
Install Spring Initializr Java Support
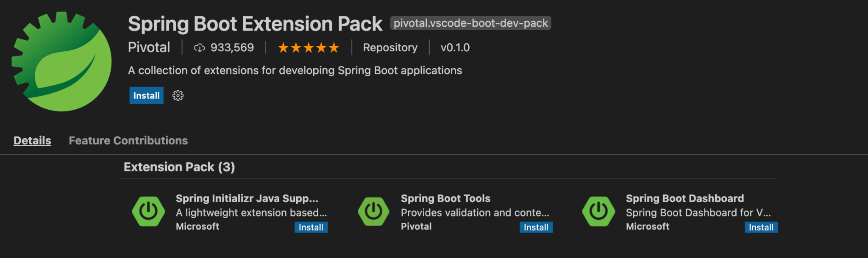pyautogui.click(x=311, y=227)
